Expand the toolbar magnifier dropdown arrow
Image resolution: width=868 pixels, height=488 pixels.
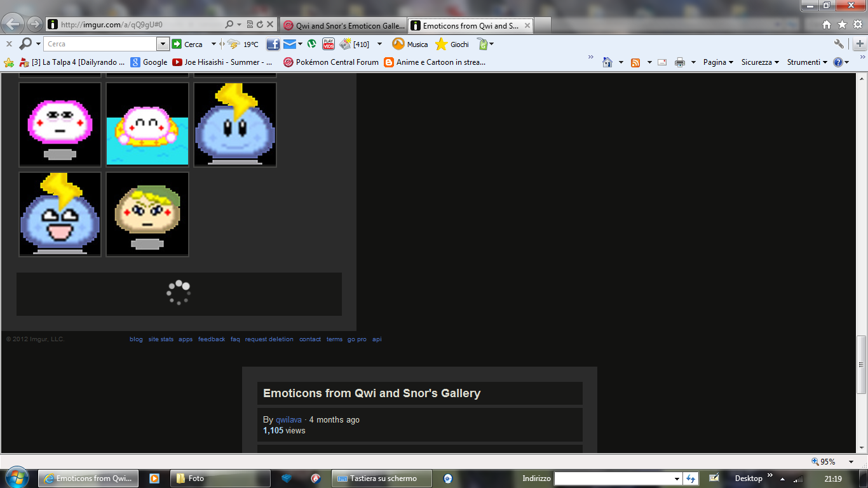pyautogui.click(x=38, y=44)
